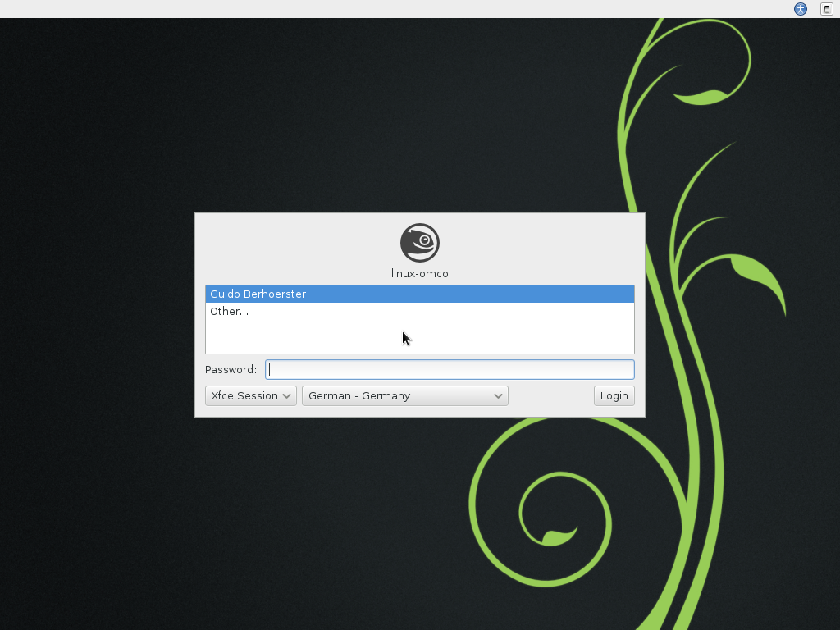The height and width of the screenshot is (630, 840).
Task: Click the hostname label linux-omco
Action: pyautogui.click(x=419, y=273)
